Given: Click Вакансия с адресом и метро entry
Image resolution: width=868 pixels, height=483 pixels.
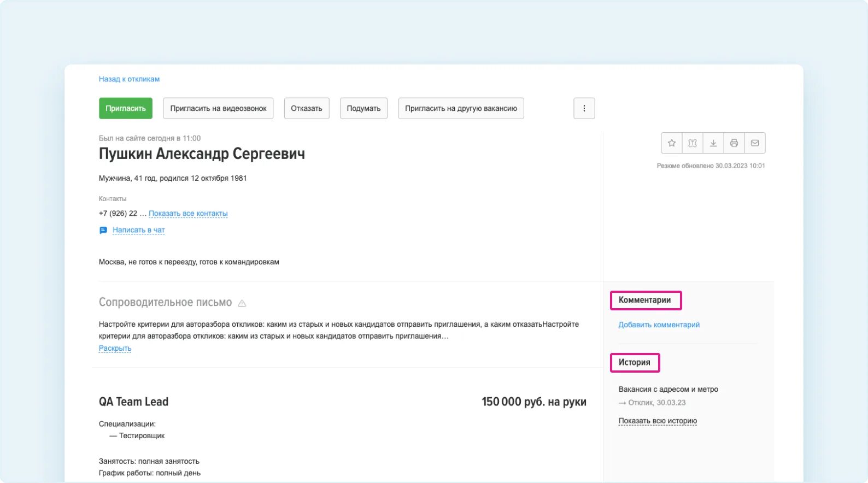Looking at the screenshot, I should (x=668, y=389).
